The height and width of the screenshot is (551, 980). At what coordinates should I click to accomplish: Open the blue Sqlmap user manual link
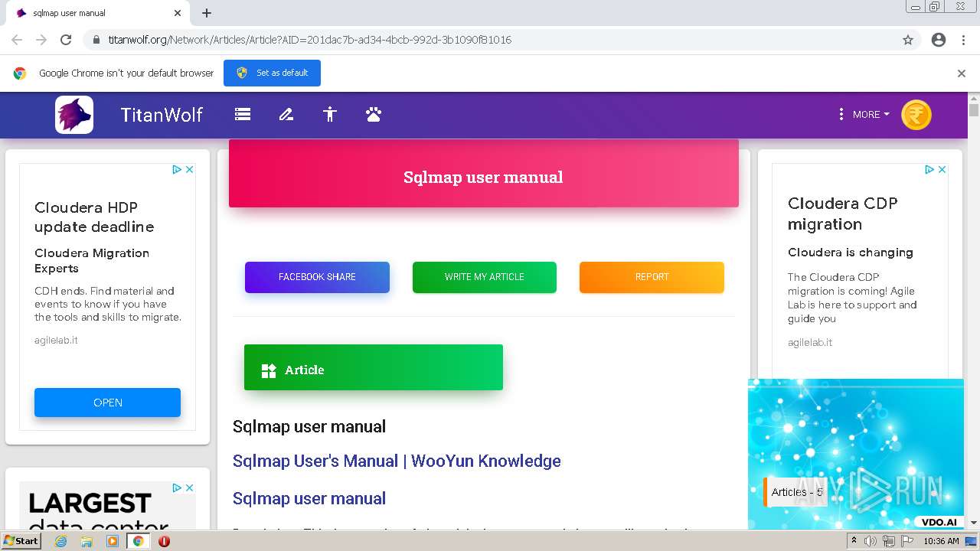tap(309, 498)
